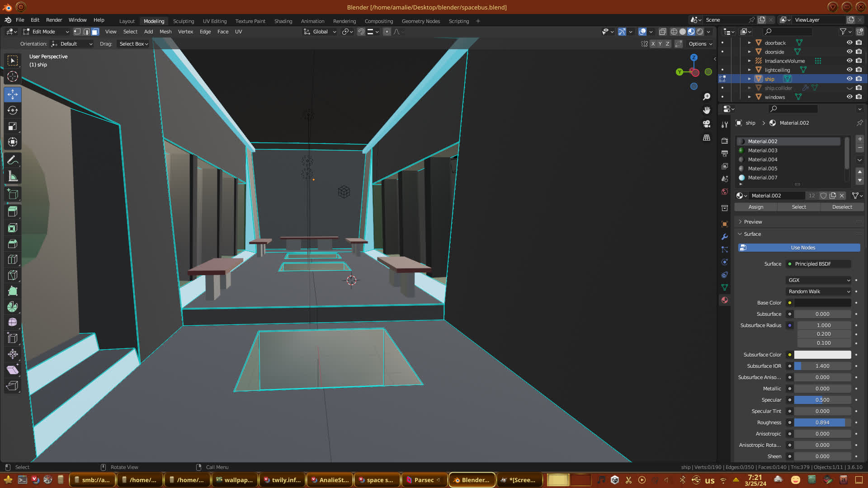Adjust the Roughness slider

click(822, 422)
